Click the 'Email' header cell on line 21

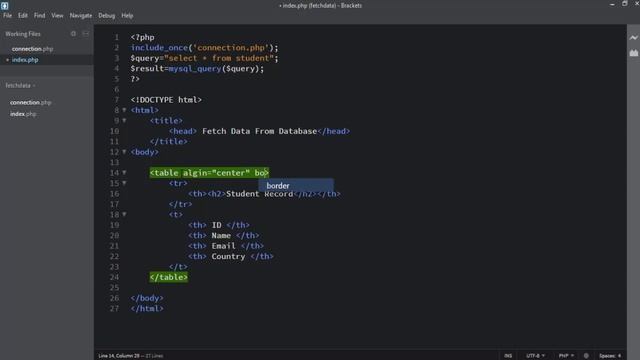point(224,246)
